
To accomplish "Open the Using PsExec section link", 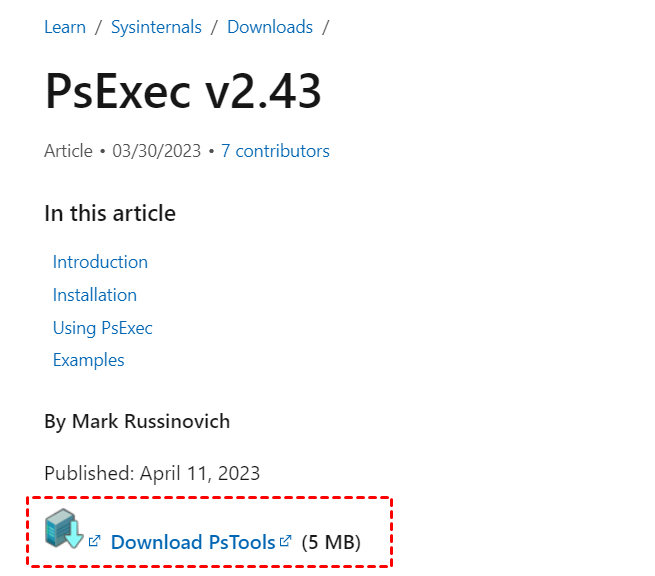I will (x=102, y=328).
